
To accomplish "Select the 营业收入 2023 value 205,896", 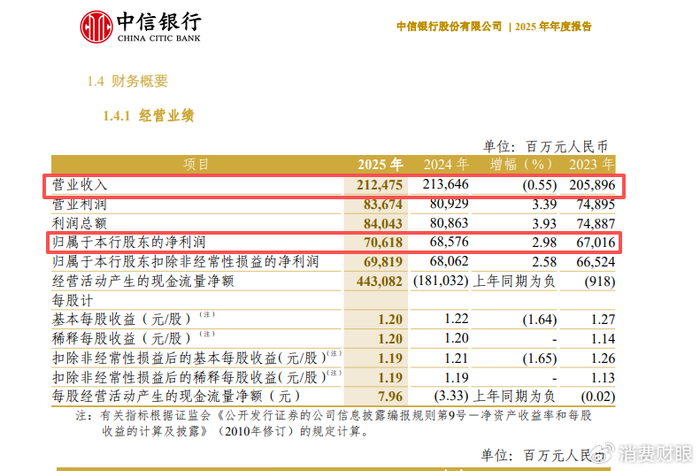I will click(592, 185).
